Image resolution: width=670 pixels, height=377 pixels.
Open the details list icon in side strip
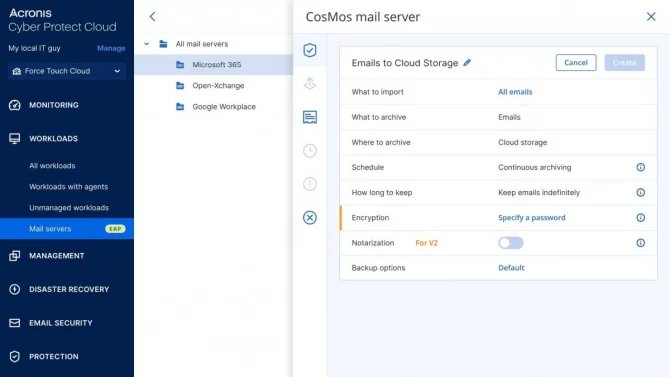[x=310, y=117]
